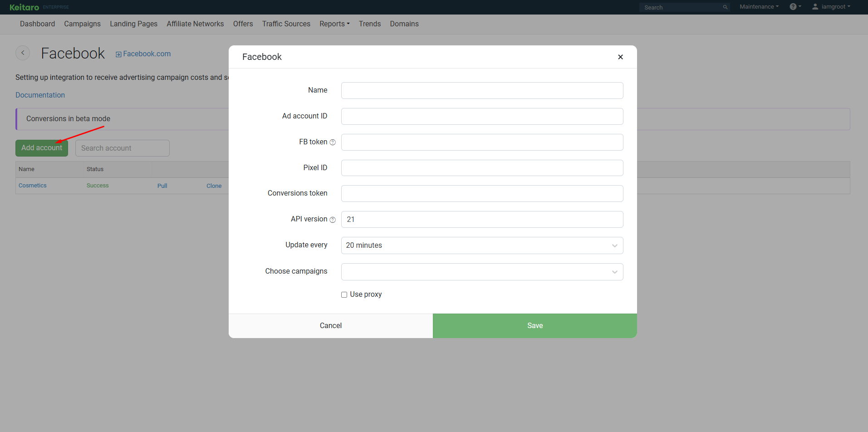This screenshot has width=868, height=432.
Task: Open the Domains page
Action: [x=404, y=24]
